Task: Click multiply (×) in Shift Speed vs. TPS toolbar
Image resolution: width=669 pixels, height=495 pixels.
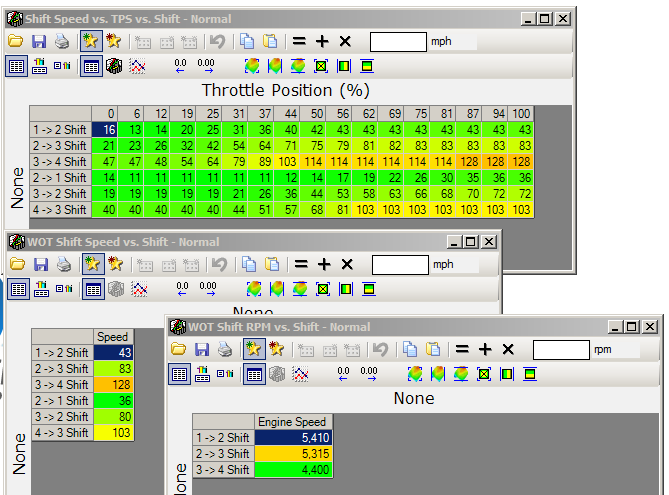Action: [x=345, y=41]
